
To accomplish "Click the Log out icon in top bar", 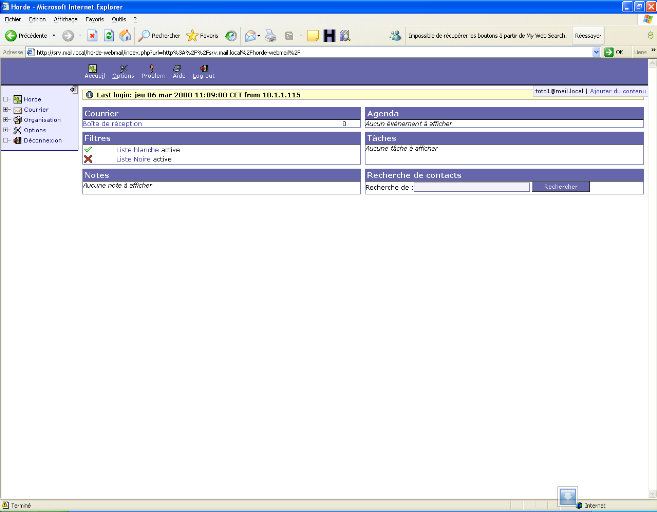I will pyautogui.click(x=204, y=68).
